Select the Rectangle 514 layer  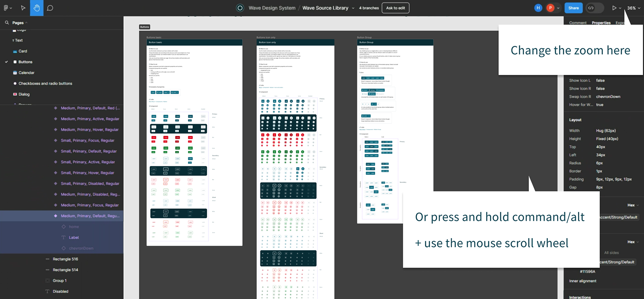click(x=65, y=270)
